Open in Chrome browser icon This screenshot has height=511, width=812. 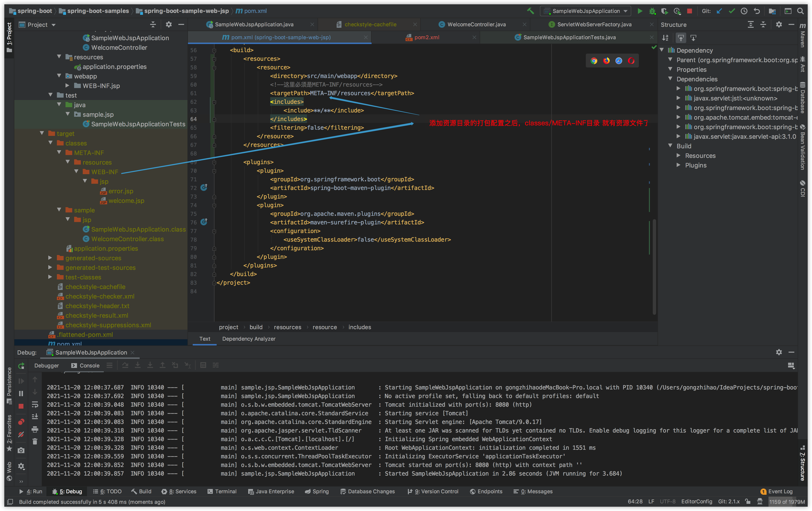tap(594, 61)
